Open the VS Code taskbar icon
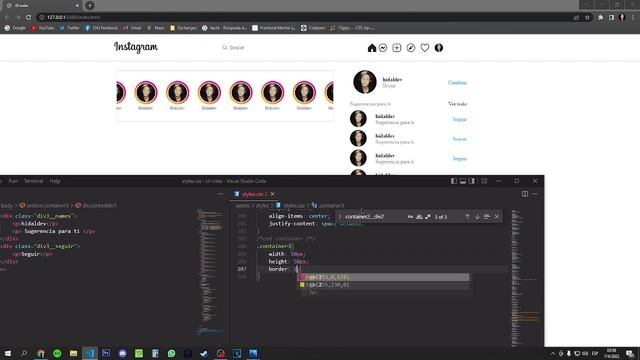The height and width of the screenshot is (360, 640). pos(90,353)
